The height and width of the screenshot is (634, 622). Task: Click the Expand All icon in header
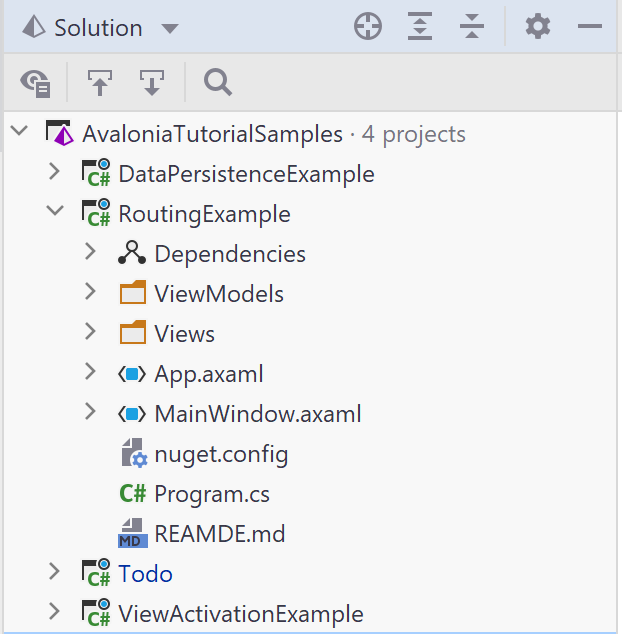point(420,27)
